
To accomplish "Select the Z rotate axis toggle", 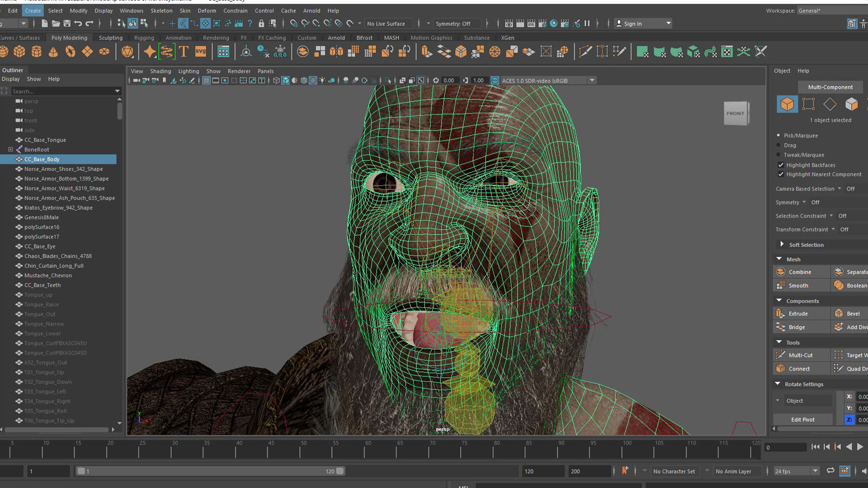I will coord(849,420).
